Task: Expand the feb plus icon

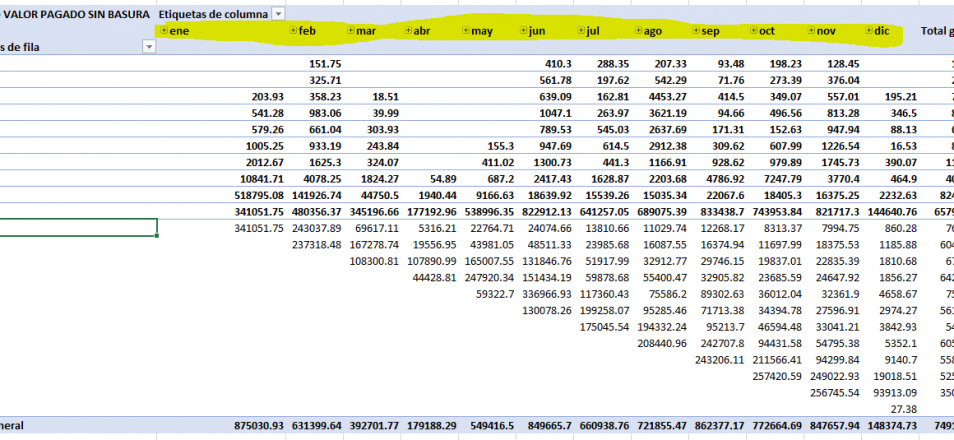Action: coord(293,31)
